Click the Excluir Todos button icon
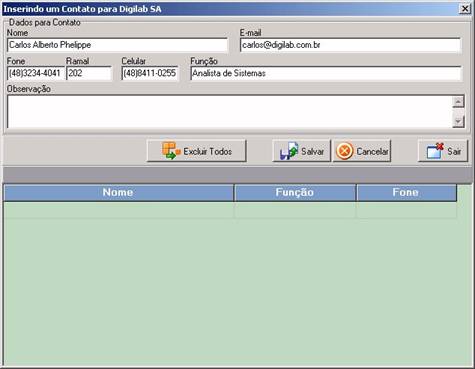475x369 pixels. [171, 151]
